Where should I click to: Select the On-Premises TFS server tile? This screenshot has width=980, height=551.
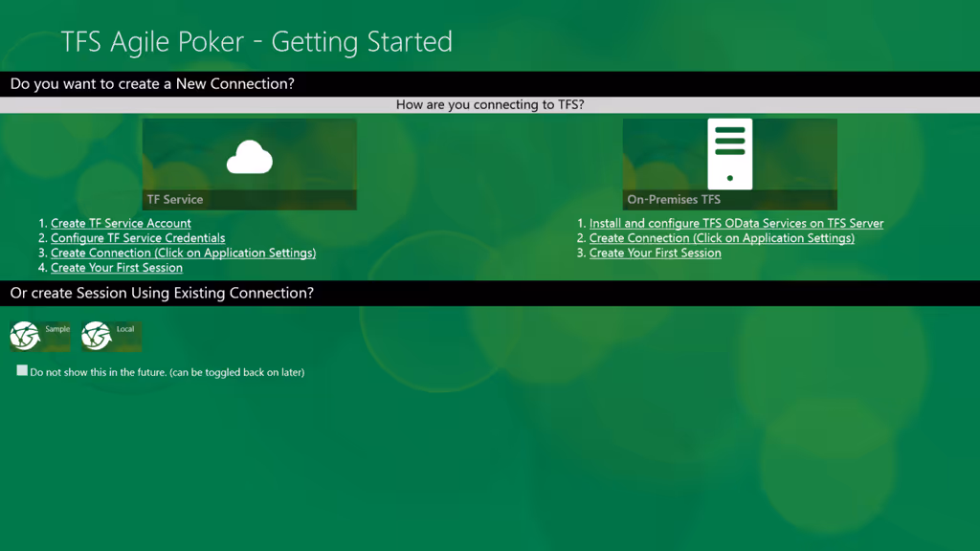click(729, 164)
